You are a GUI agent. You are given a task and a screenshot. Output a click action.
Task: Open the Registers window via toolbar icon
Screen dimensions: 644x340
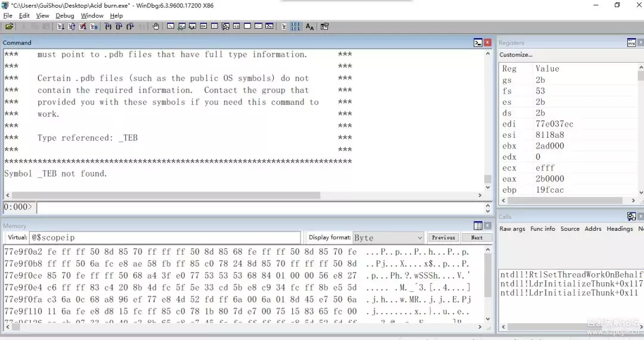click(203, 26)
